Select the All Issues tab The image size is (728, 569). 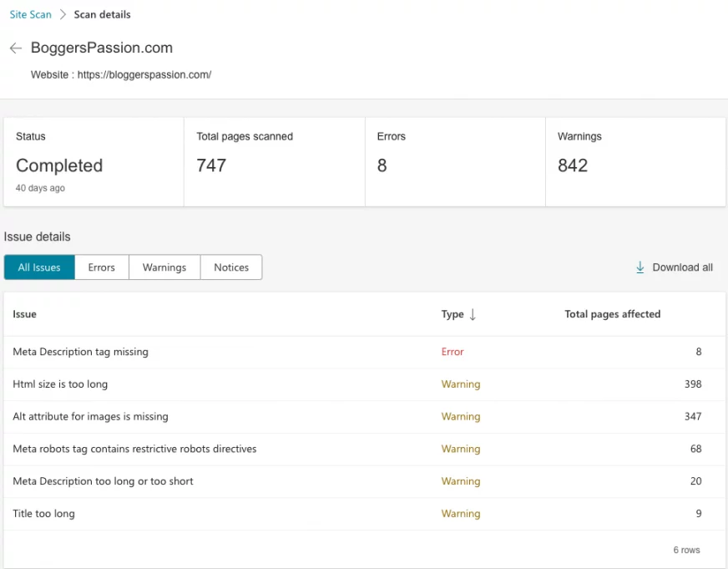pos(39,267)
